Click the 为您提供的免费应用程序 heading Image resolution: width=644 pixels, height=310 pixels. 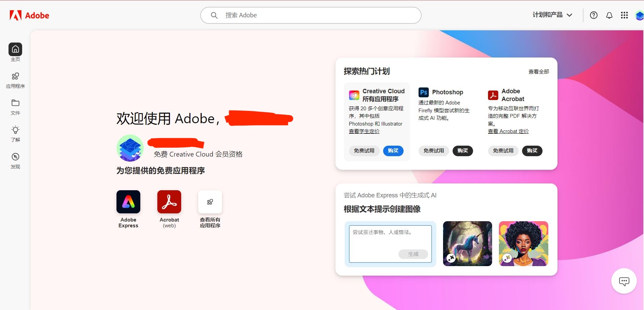(x=161, y=170)
